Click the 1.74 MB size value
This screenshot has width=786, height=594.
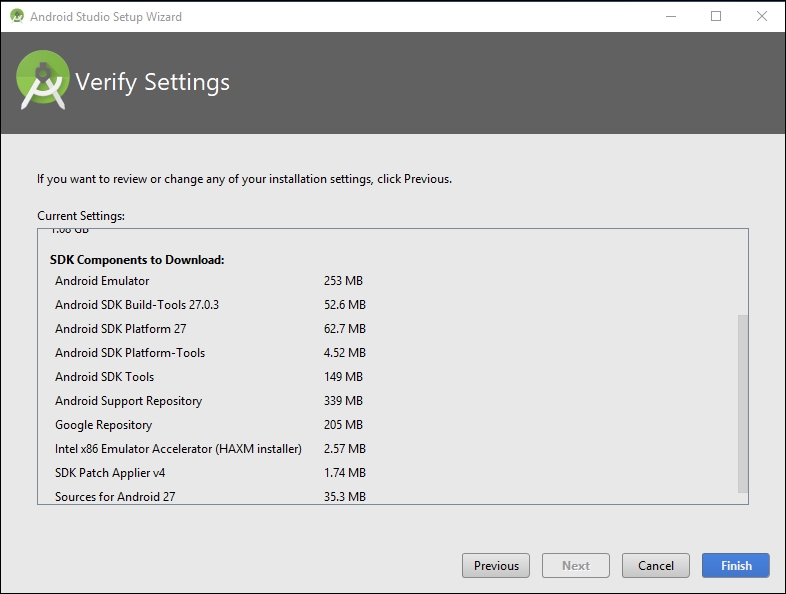(x=344, y=473)
